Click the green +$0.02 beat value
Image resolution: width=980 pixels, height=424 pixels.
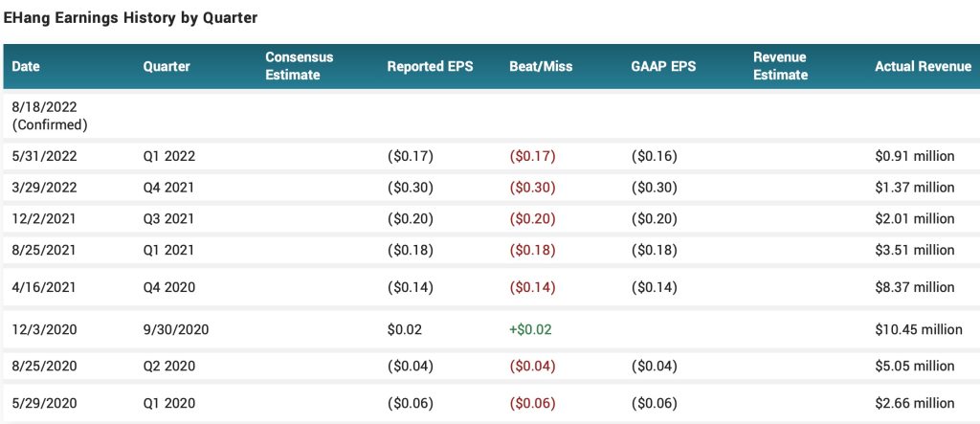click(x=530, y=329)
